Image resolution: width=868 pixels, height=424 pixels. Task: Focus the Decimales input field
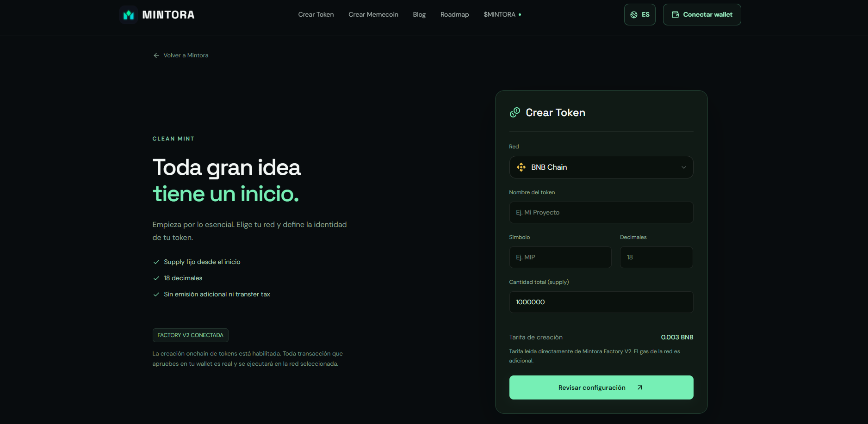point(657,257)
